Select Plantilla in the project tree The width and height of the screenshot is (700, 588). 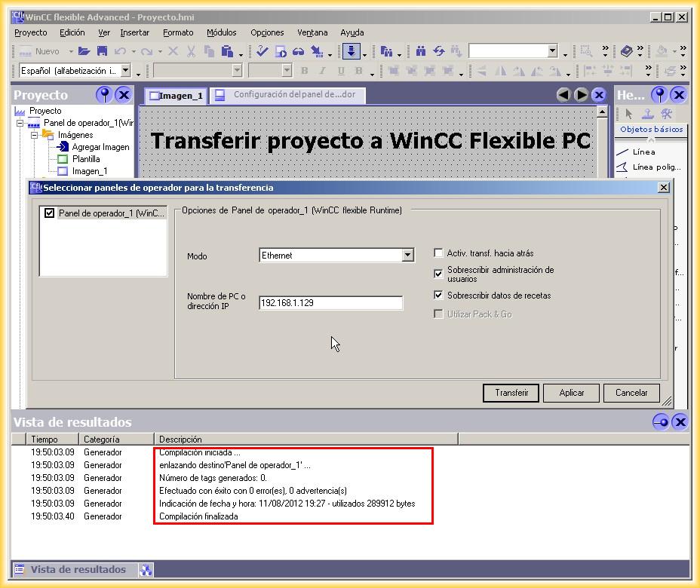(x=86, y=159)
